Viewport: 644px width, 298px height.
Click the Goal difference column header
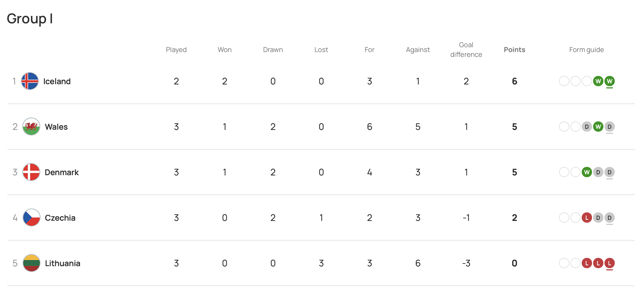tap(466, 50)
